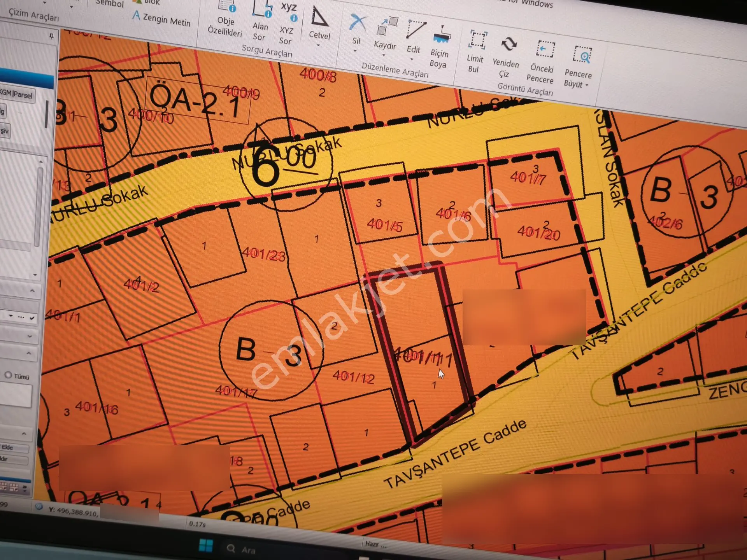
Task: Open the Edit tool dropdown arrow
Action: point(412,59)
